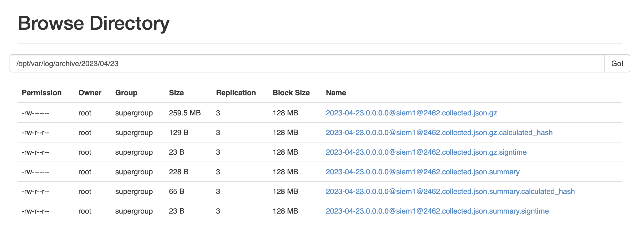This screenshot has height=234, width=644.
Task: Select the 65 B size cell
Action: click(x=176, y=191)
